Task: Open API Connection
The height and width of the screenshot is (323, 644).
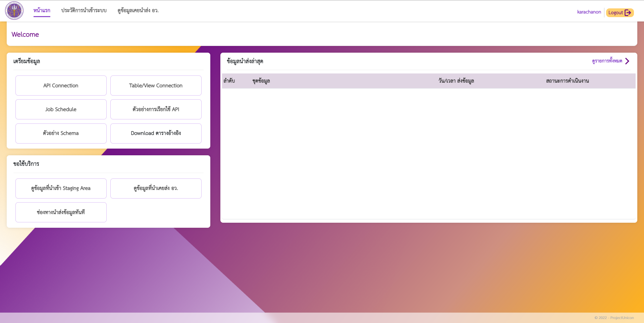Action: pos(61,86)
